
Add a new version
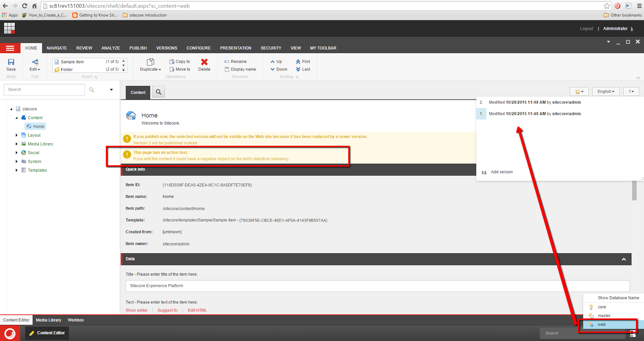point(497,172)
